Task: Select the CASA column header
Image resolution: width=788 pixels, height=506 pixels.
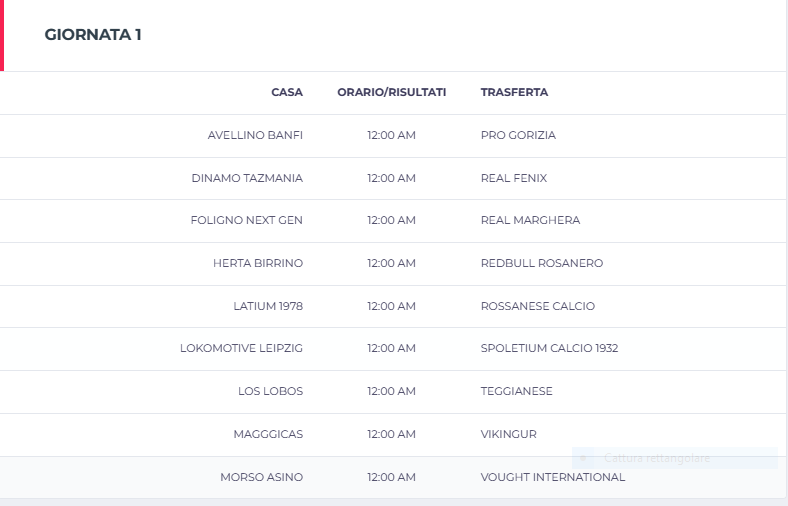Action: click(x=287, y=92)
